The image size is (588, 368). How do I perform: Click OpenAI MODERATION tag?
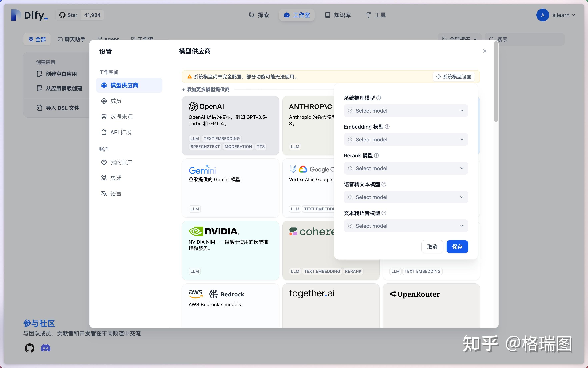[238, 147]
